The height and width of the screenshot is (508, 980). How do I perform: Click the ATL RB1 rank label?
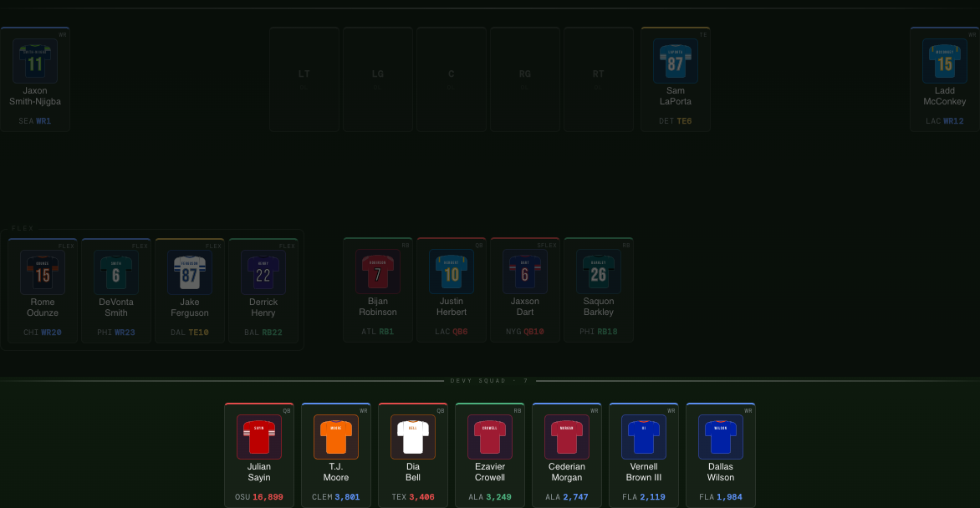coord(377,332)
